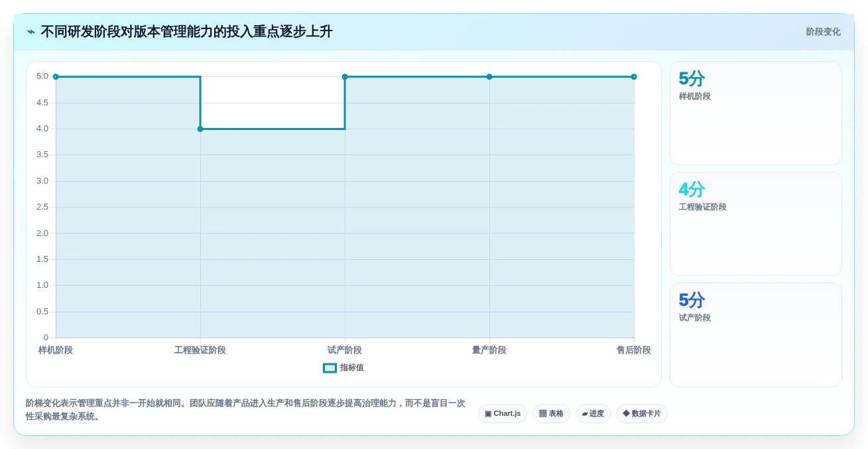Click the 指标值 legend color box
This screenshot has height=449, width=868.
pyautogui.click(x=330, y=368)
